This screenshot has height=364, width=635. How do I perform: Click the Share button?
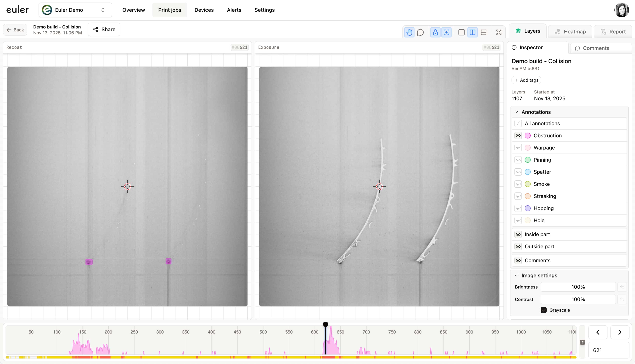(104, 30)
